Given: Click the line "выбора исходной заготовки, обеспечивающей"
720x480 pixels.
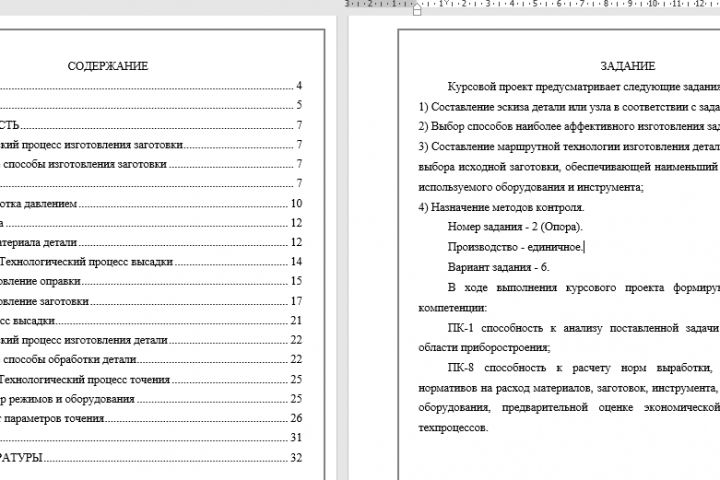Looking at the screenshot, I should (x=569, y=167).
